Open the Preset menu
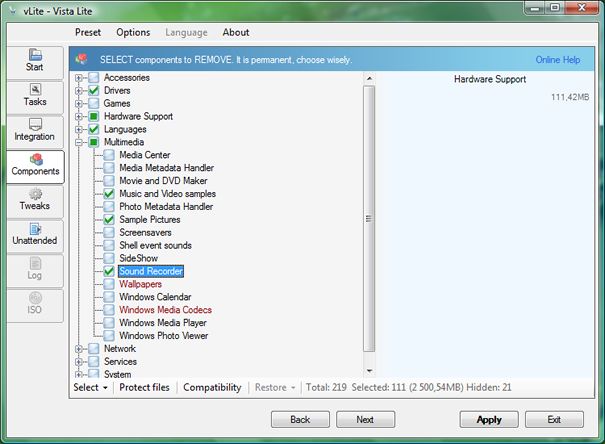Viewport: 605px width, 444px height. (88, 32)
